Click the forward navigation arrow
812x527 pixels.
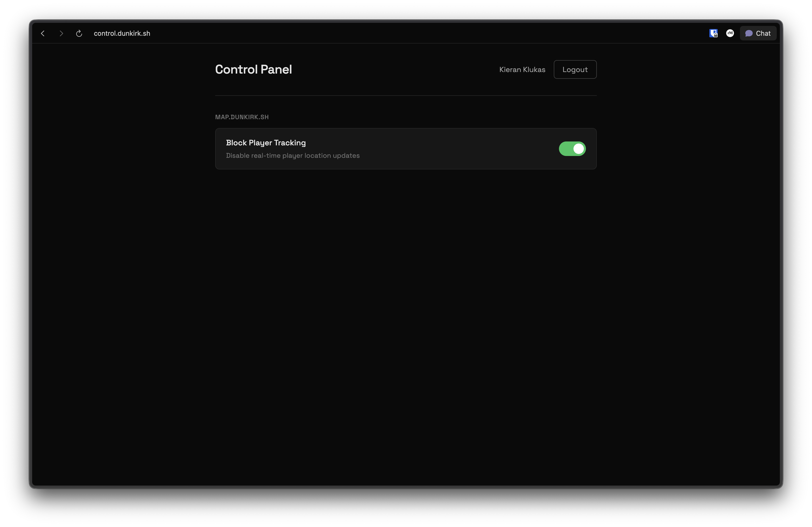point(61,33)
